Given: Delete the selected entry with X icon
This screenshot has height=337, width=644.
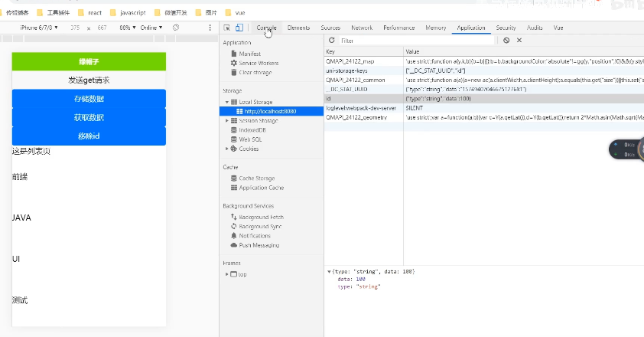Looking at the screenshot, I should pyautogui.click(x=519, y=41).
